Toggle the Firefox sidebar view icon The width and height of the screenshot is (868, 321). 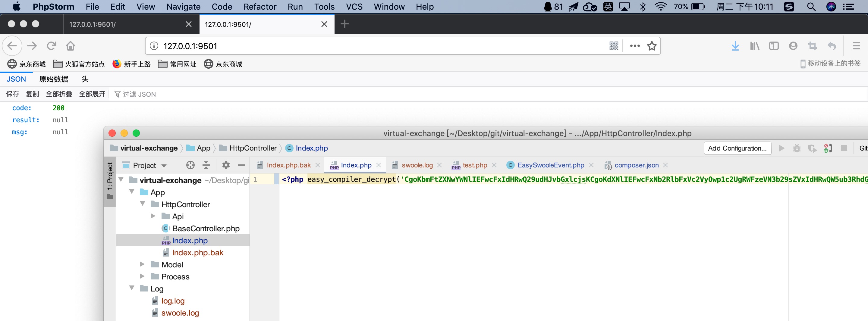coord(774,46)
